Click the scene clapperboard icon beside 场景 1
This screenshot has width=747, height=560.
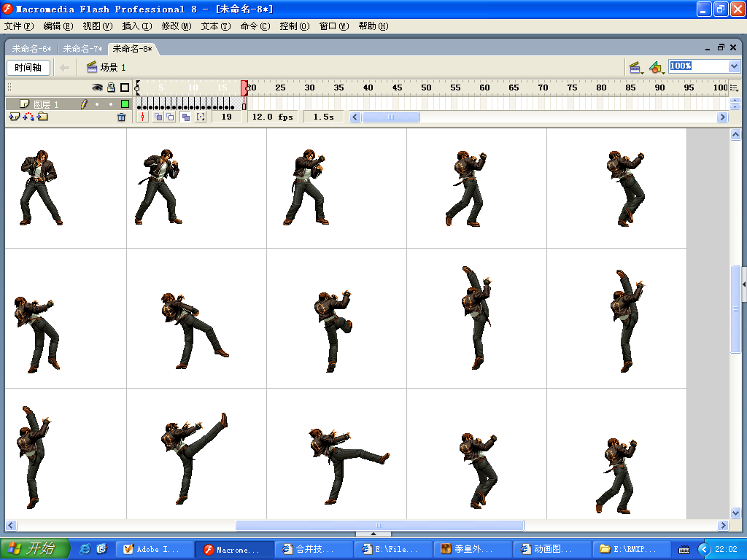(92, 67)
